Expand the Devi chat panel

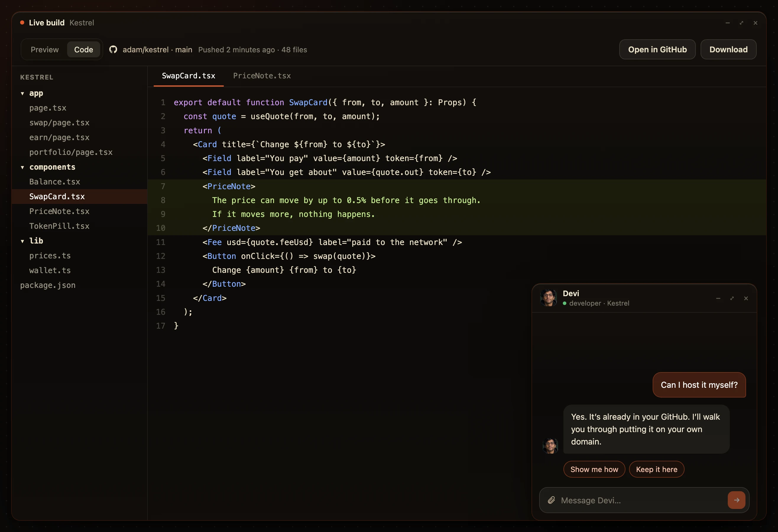732,298
